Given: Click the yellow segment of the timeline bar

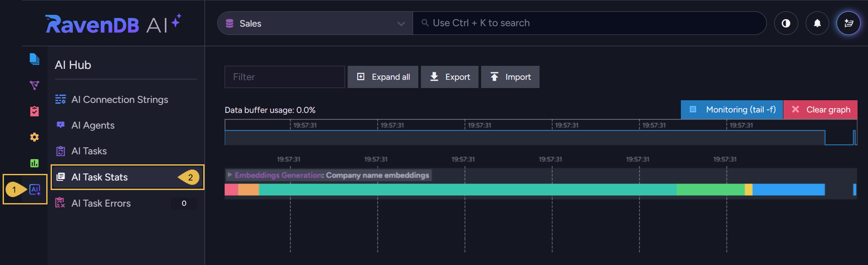Looking at the screenshot, I should (x=748, y=190).
